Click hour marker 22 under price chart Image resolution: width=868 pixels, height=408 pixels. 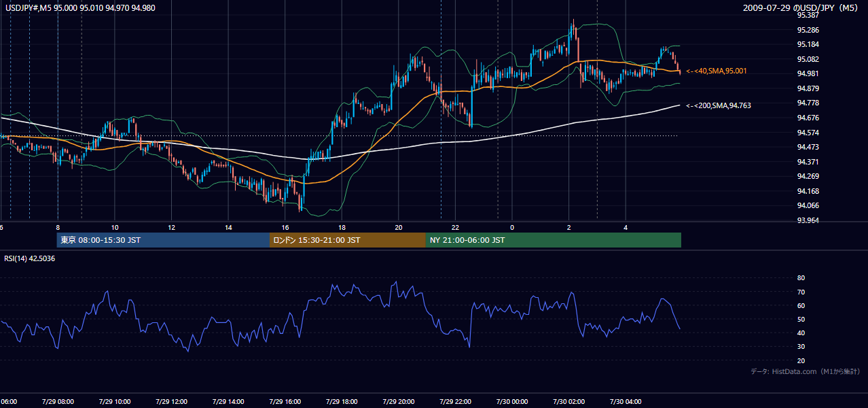click(456, 227)
